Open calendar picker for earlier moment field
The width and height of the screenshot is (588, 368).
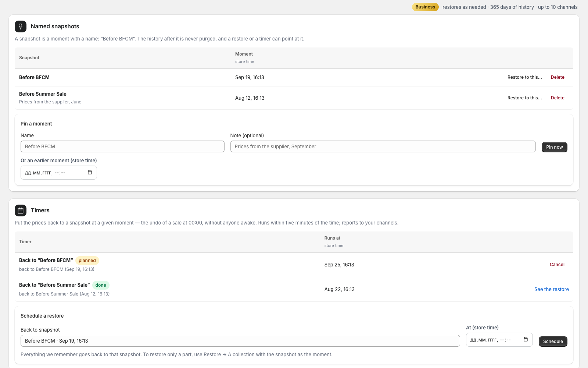coord(90,173)
